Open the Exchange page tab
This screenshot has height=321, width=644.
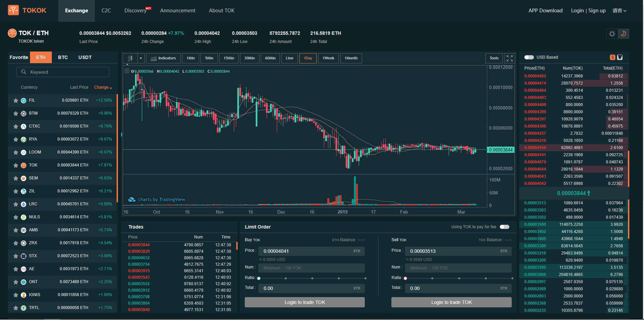pos(76,11)
